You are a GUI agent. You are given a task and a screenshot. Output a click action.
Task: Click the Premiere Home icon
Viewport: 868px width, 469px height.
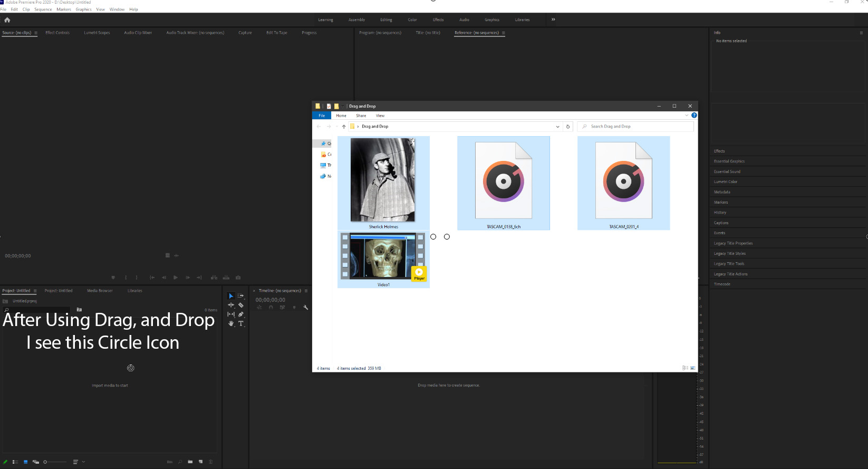[7, 20]
